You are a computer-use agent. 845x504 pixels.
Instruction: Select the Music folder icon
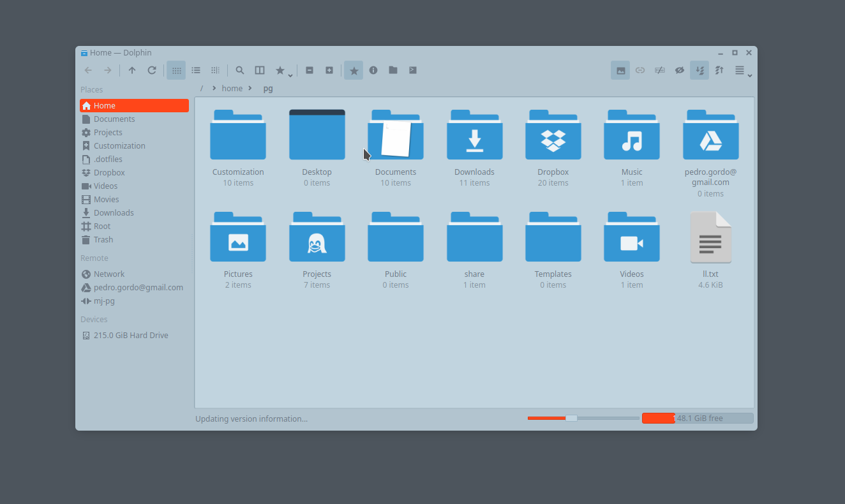[x=632, y=135]
